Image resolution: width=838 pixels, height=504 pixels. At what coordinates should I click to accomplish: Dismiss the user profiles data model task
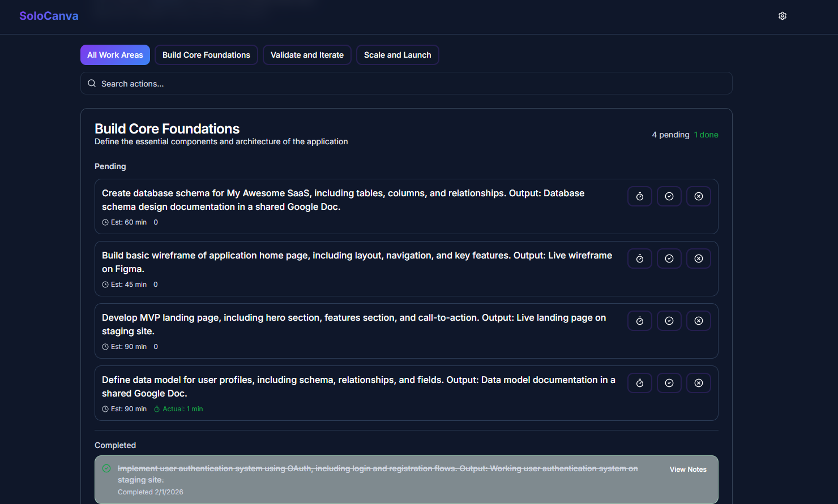pos(698,383)
